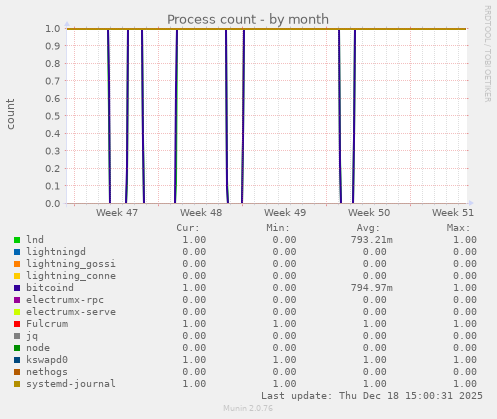Click the 'Fulcrum' legend label

click(x=47, y=324)
